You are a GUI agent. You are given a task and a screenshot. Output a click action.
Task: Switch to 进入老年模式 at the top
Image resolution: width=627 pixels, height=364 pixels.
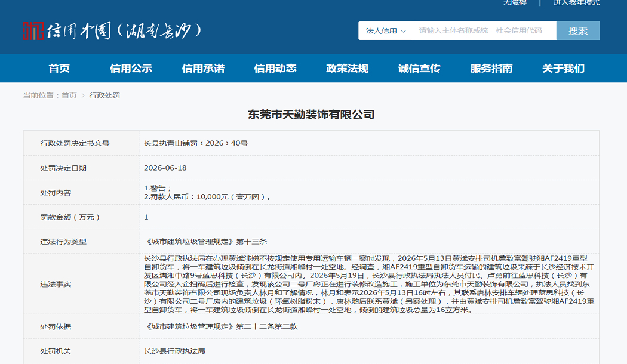click(576, 2)
